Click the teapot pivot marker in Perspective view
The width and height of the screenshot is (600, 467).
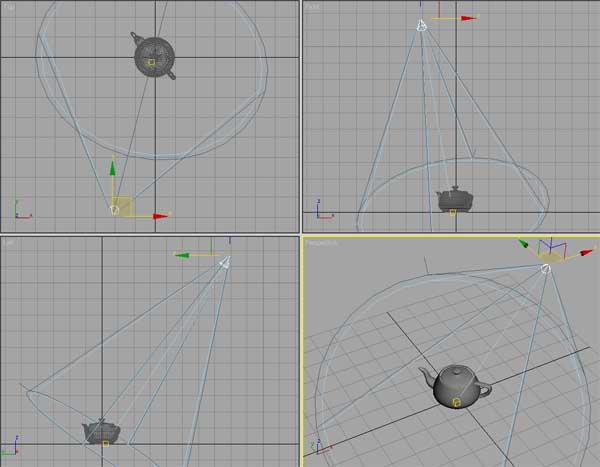pyautogui.click(x=456, y=402)
